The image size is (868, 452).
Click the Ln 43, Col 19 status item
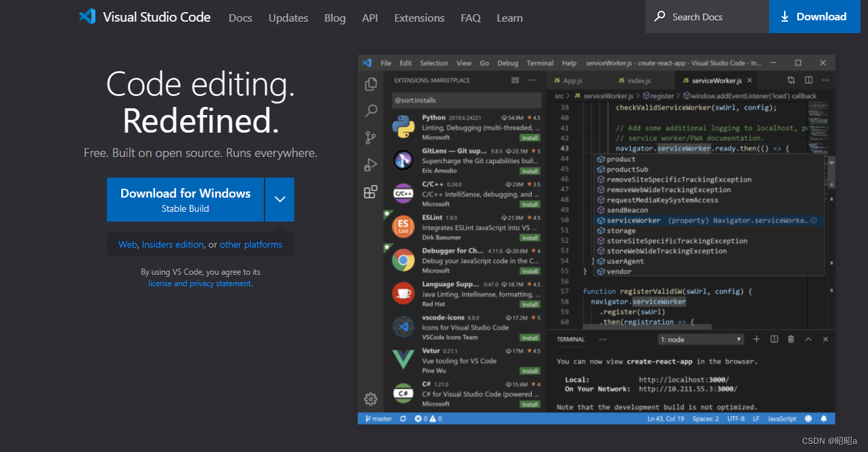point(666,419)
